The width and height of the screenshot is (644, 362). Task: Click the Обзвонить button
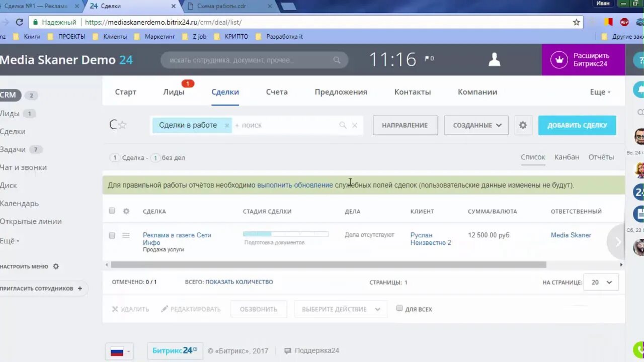click(x=259, y=309)
